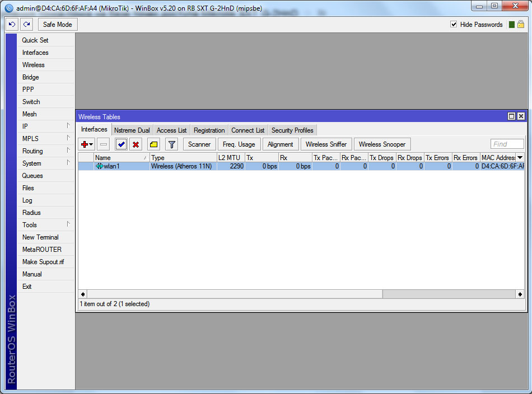Click the blue checkmark Enable icon
Screen dimensions: 532x394
pyautogui.click(x=121, y=144)
